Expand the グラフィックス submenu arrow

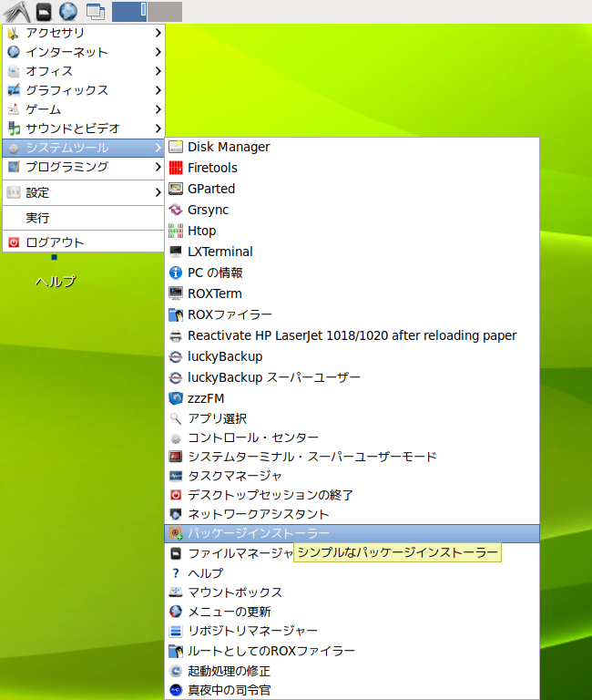pyautogui.click(x=158, y=90)
